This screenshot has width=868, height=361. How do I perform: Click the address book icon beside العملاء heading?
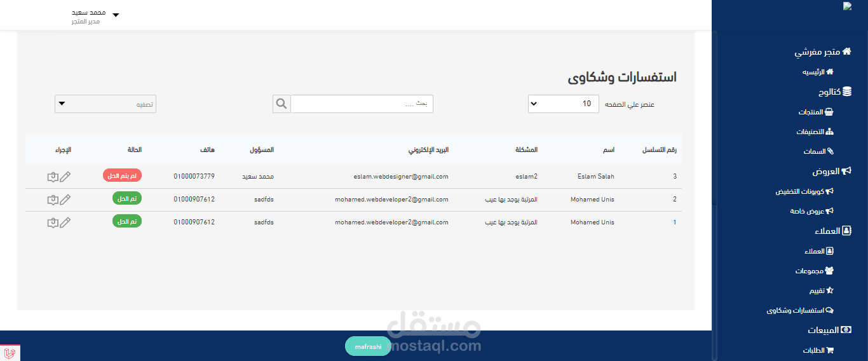tap(847, 231)
